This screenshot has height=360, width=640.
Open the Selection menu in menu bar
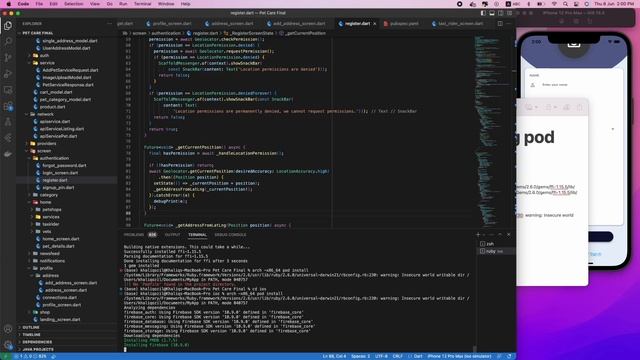pyautogui.click(x=73, y=4)
